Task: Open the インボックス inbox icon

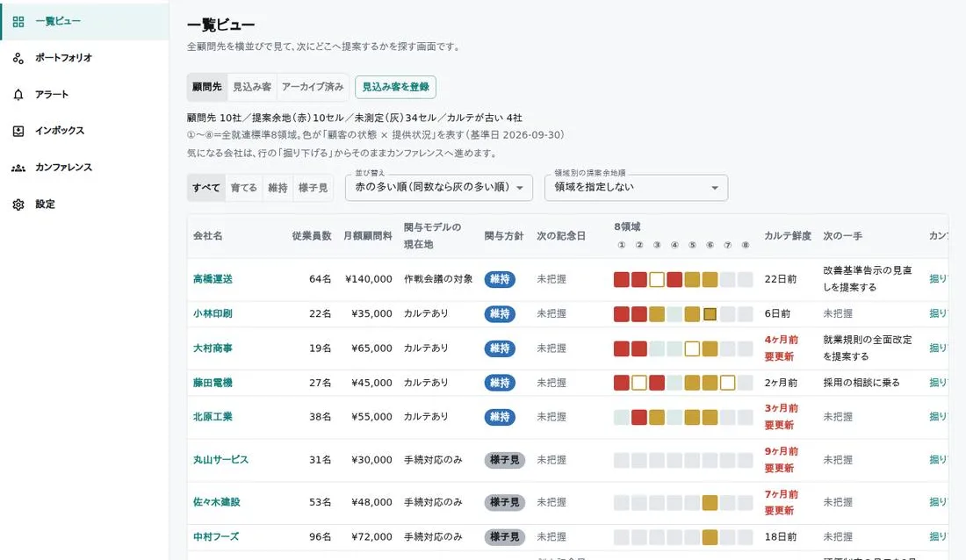Action: [18, 131]
